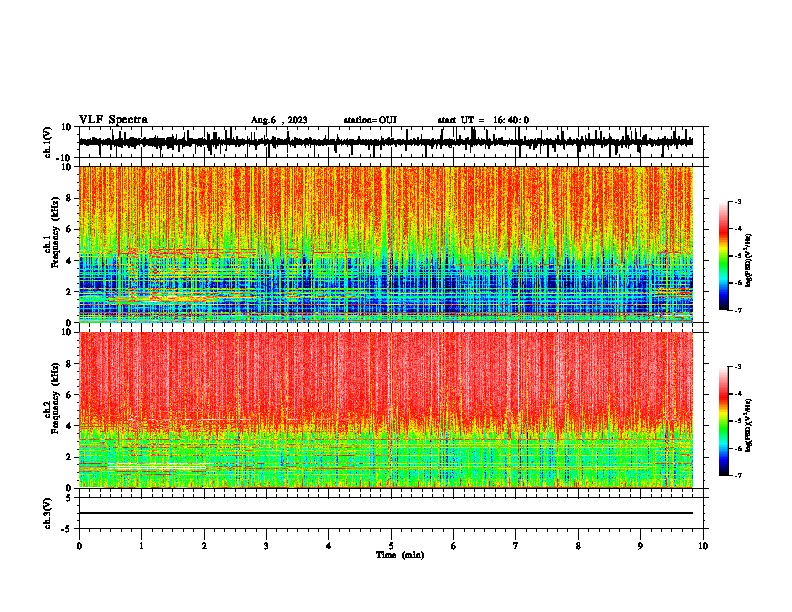The width and height of the screenshot is (792, 612).
Task: Click the "Time (min)" axis title
Action: pyautogui.click(x=400, y=555)
